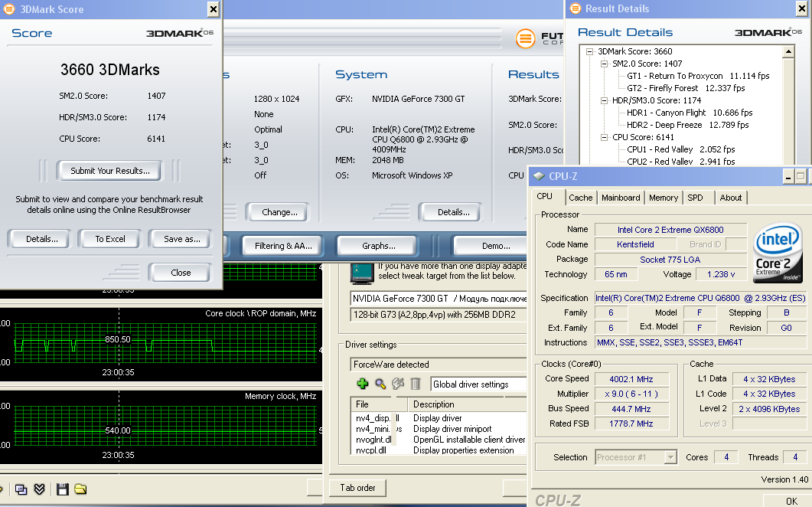
Task: Click the greyed trash delete icon
Action: point(416,384)
